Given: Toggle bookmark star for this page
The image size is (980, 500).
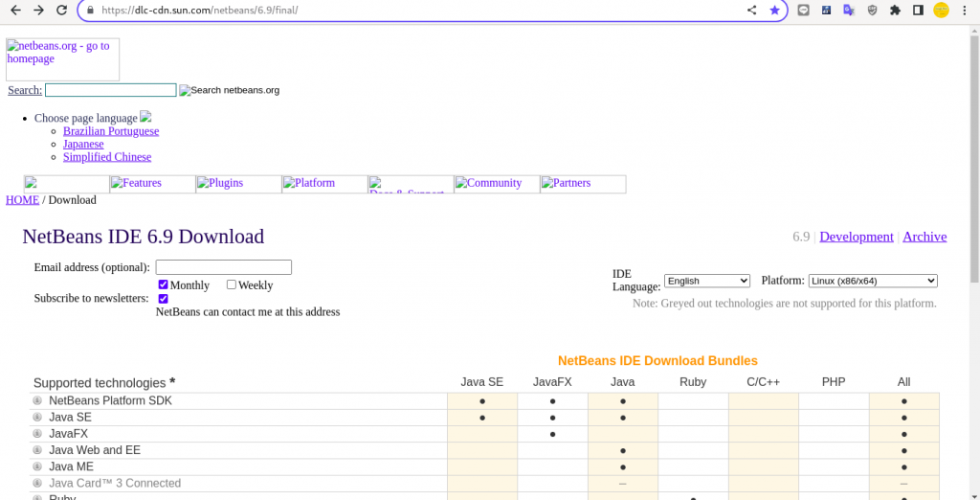Looking at the screenshot, I should [x=774, y=10].
